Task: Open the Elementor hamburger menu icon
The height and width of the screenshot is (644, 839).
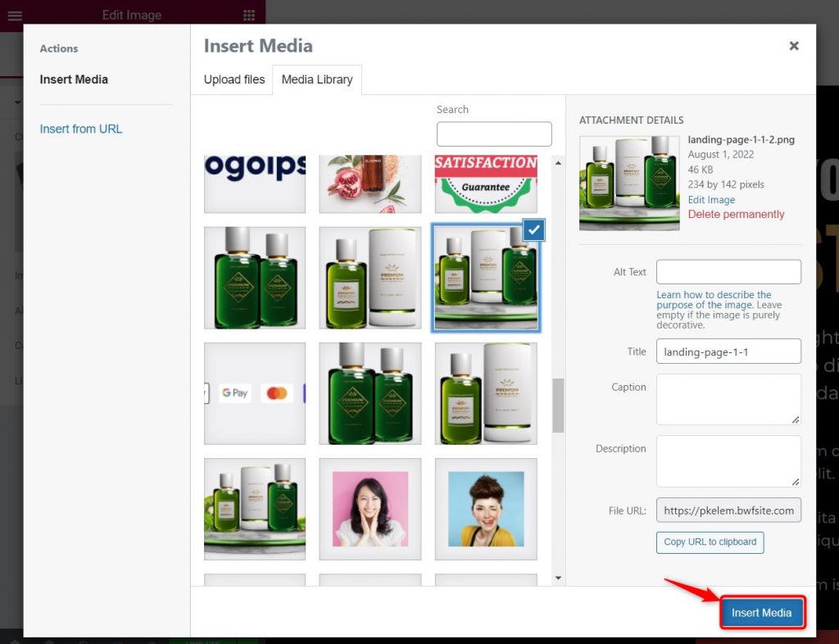Action: tap(15, 15)
